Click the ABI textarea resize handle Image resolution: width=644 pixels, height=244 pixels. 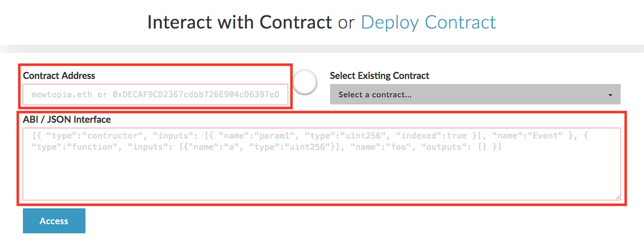618,197
